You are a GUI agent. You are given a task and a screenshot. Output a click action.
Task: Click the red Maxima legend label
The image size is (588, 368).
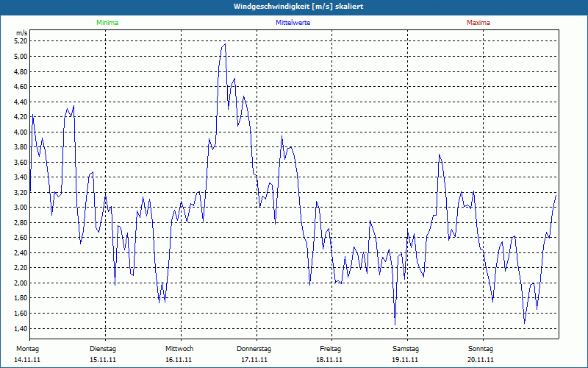click(478, 23)
